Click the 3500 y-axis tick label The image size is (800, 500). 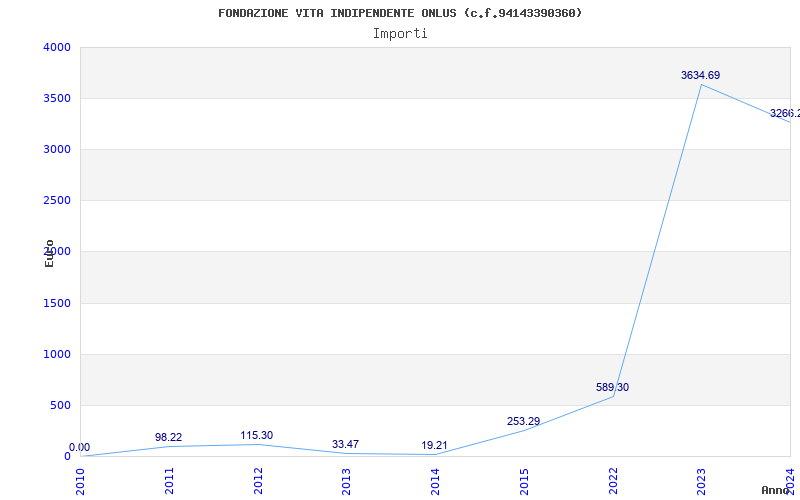coord(57,98)
